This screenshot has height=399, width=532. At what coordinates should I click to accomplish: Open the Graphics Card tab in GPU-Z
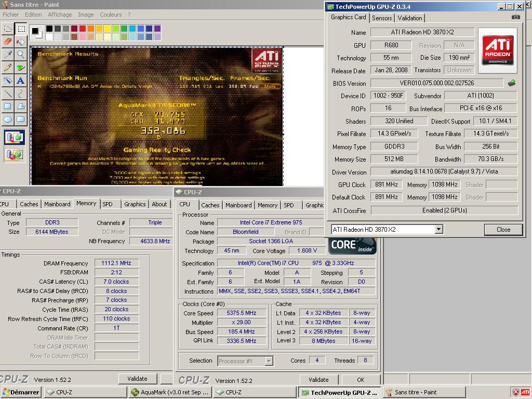pos(349,17)
